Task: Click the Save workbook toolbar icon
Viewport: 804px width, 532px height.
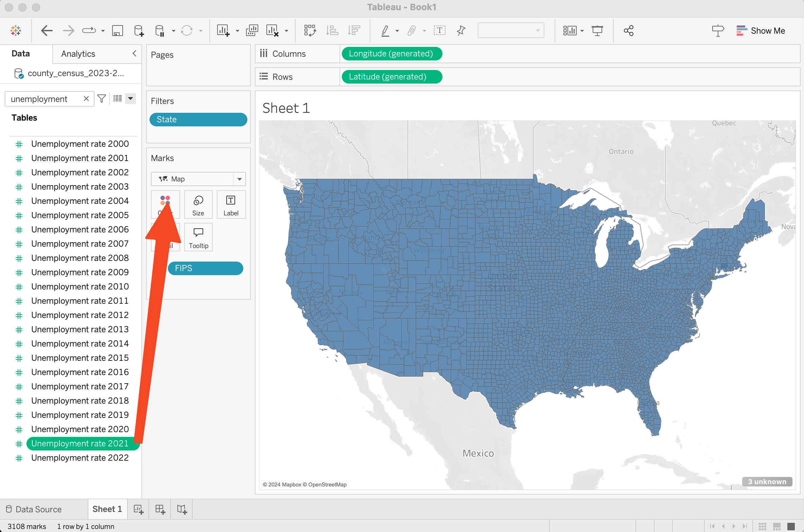Action: click(117, 31)
